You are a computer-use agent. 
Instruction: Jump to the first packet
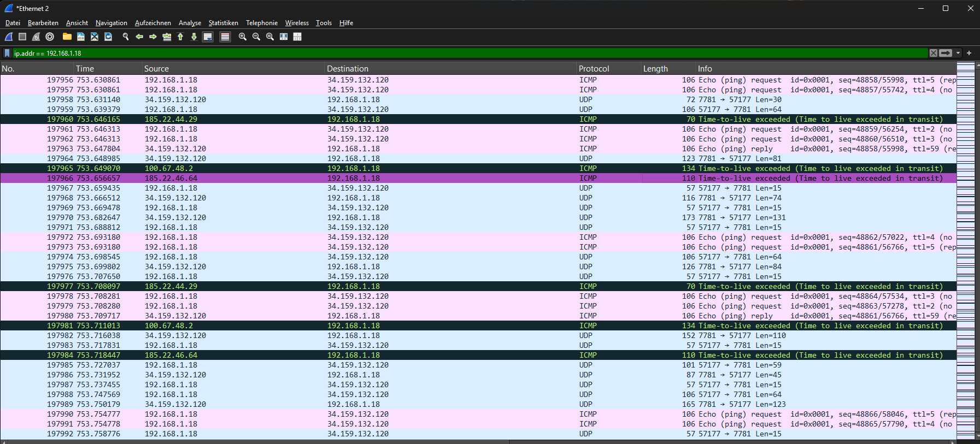tap(180, 37)
